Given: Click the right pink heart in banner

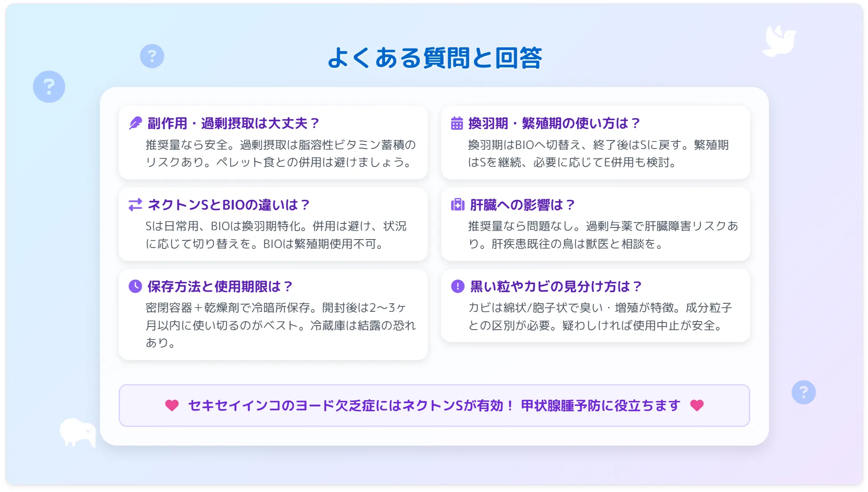Looking at the screenshot, I should tap(697, 405).
